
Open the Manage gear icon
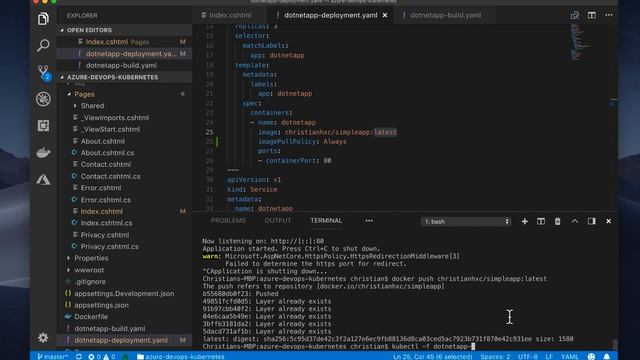pyautogui.click(x=43, y=338)
